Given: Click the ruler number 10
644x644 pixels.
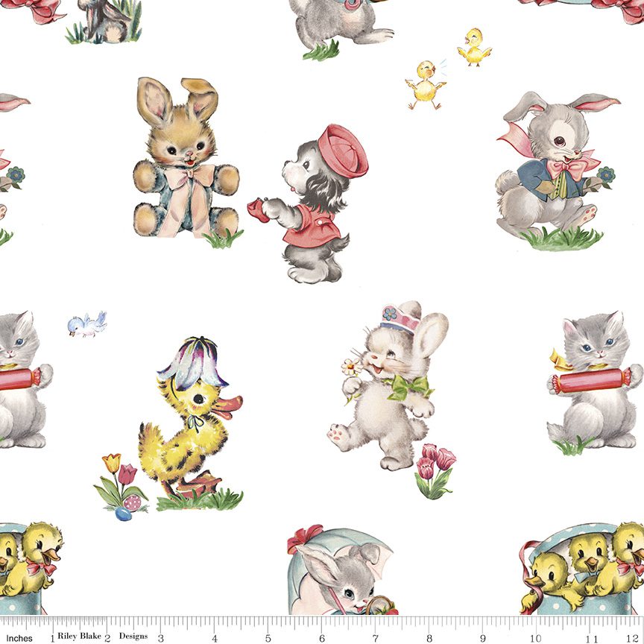Looking at the screenshot, I should point(536,638).
